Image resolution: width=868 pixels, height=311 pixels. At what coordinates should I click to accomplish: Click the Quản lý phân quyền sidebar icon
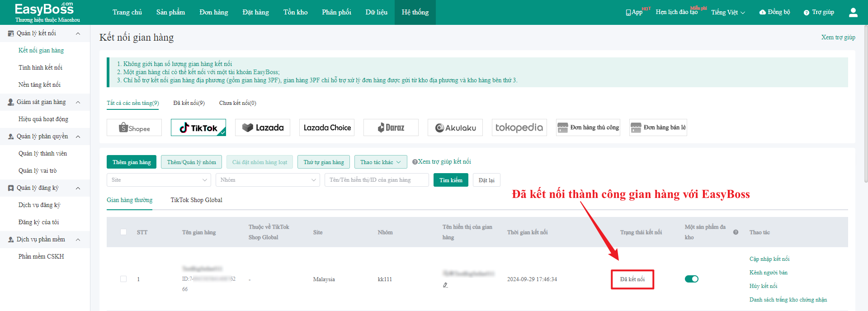[x=11, y=137]
